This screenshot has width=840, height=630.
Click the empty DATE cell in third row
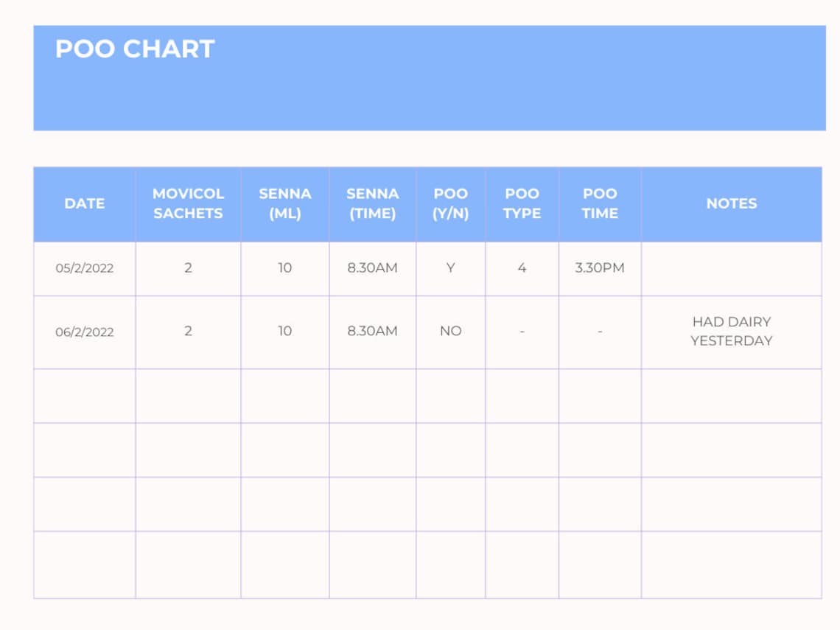point(84,396)
